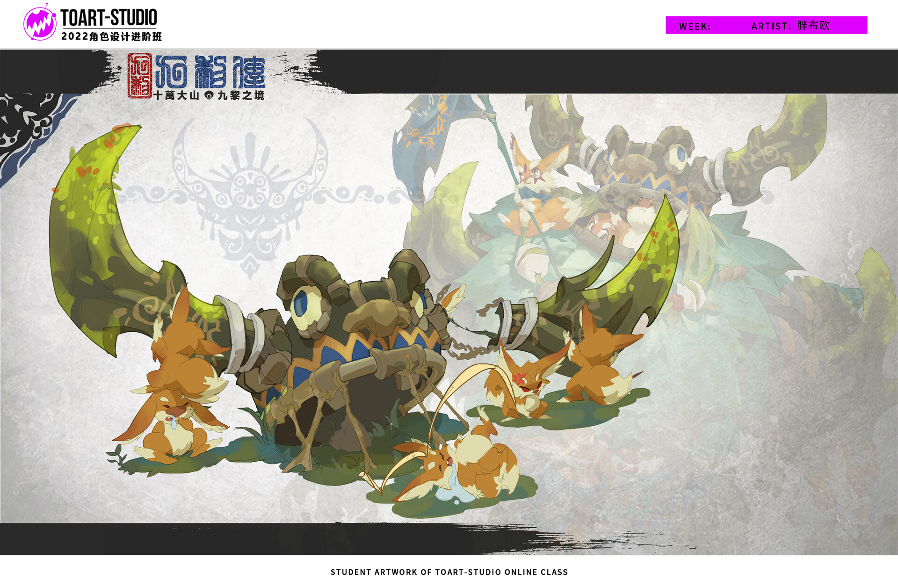Click the 2022角色设计进阶班 subtitle text
The height and width of the screenshot is (588, 898).
click(x=111, y=36)
